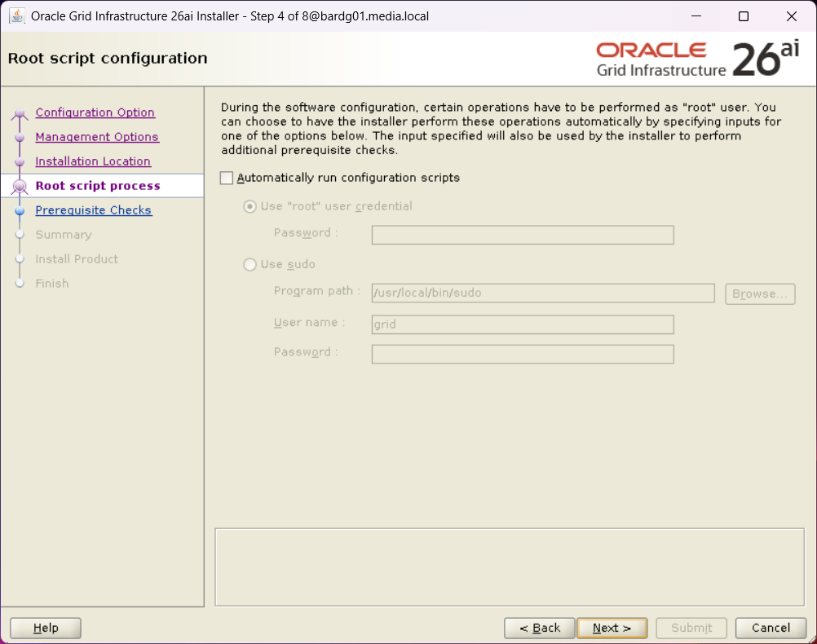Proceed with the Next button

tap(612, 628)
